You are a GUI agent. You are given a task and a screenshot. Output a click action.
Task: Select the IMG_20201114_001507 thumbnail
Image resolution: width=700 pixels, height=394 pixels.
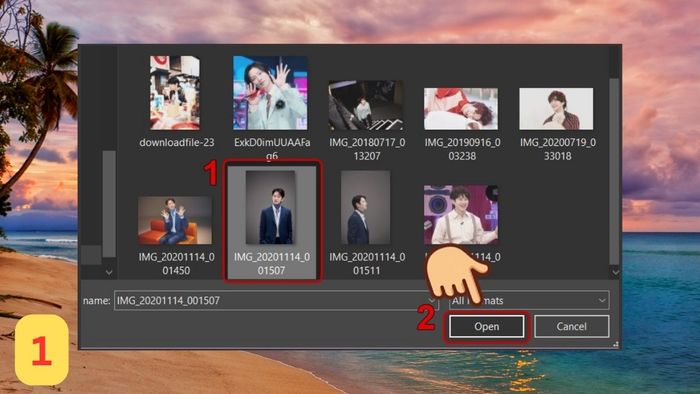pyautogui.click(x=271, y=207)
